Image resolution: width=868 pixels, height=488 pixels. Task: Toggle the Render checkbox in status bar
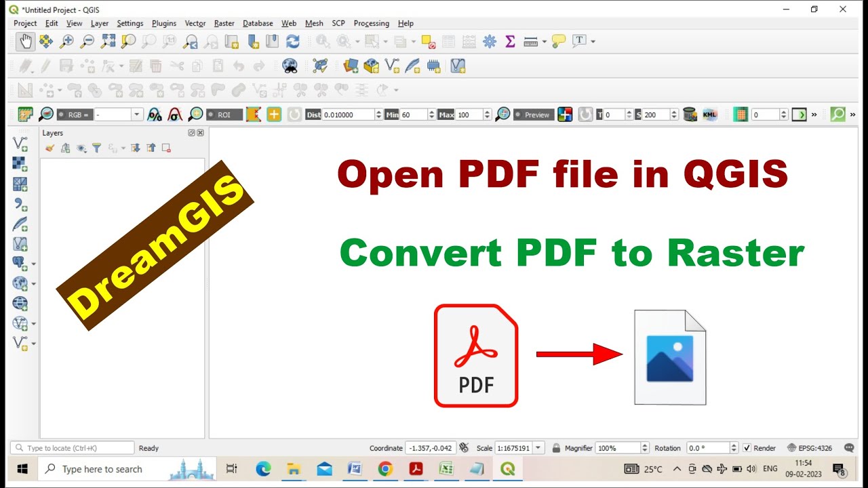click(747, 448)
